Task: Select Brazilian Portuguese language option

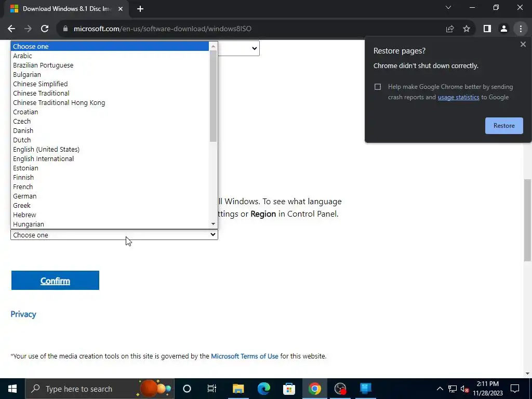Action: tap(110, 65)
